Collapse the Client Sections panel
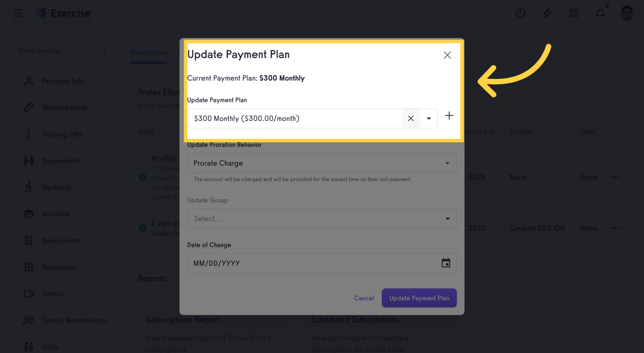 (104, 51)
